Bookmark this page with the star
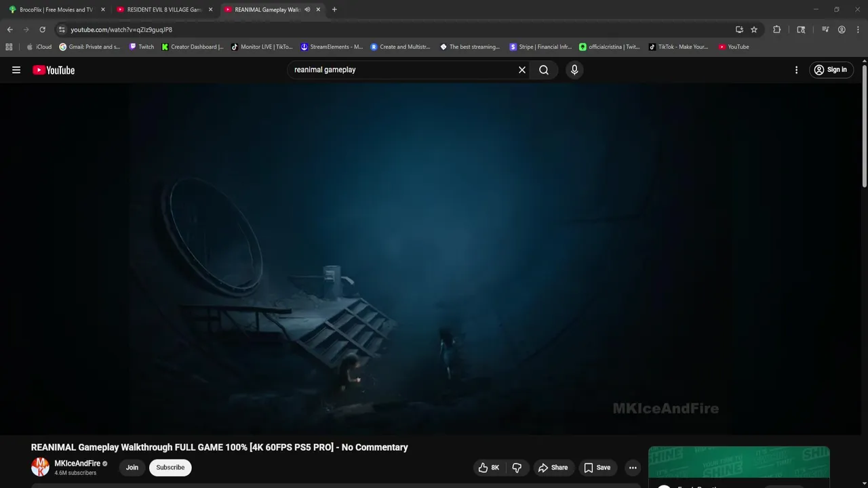 pyautogui.click(x=754, y=30)
